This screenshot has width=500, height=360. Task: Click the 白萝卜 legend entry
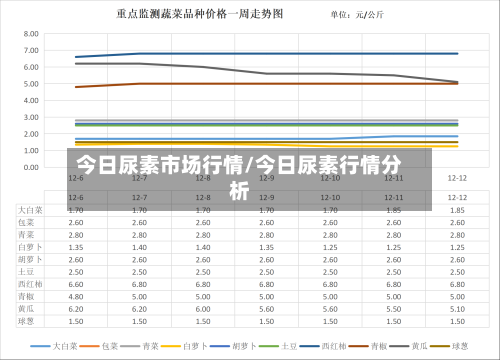click(x=184, y=346)
